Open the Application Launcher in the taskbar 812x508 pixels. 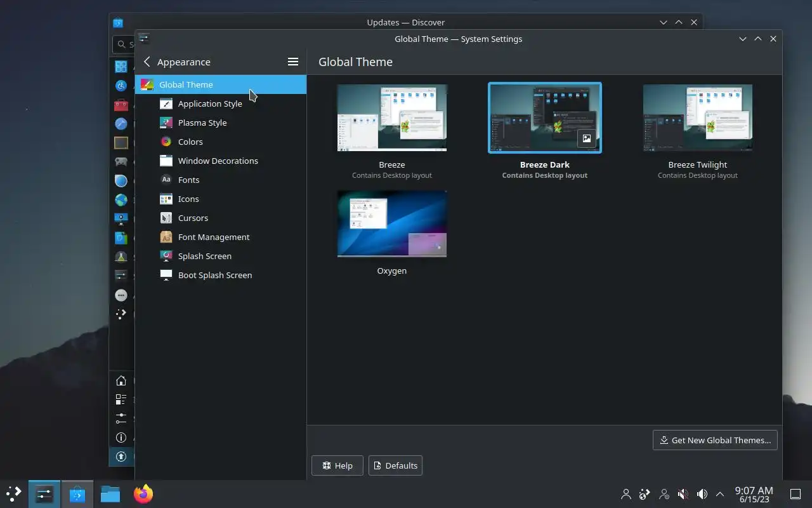(13, 493)
